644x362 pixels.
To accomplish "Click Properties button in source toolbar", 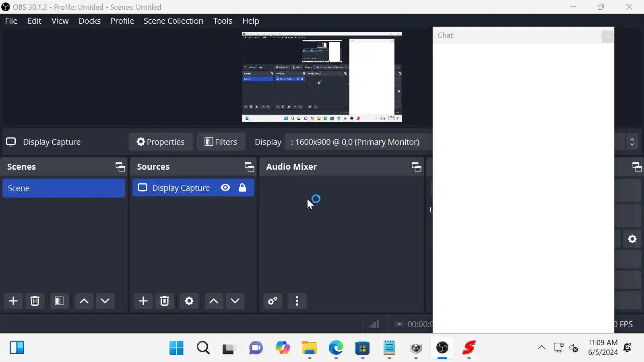I will point(161,142).
